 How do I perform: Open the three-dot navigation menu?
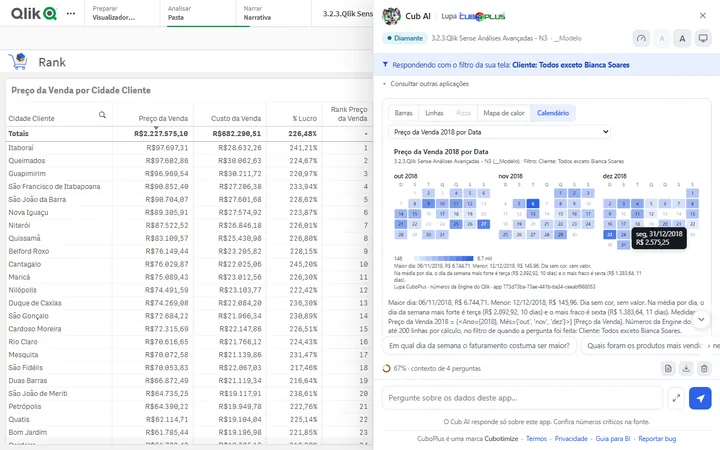pyautogui.click(x=71, y=13)
